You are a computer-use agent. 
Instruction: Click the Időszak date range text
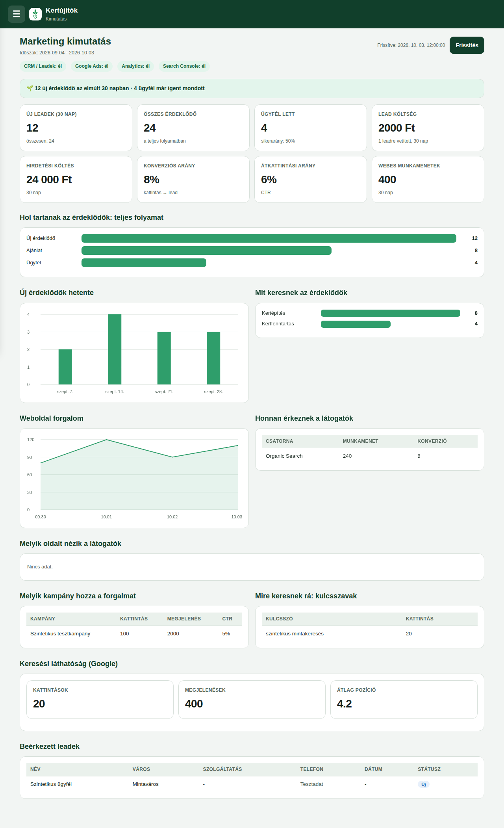click(57, 53)
